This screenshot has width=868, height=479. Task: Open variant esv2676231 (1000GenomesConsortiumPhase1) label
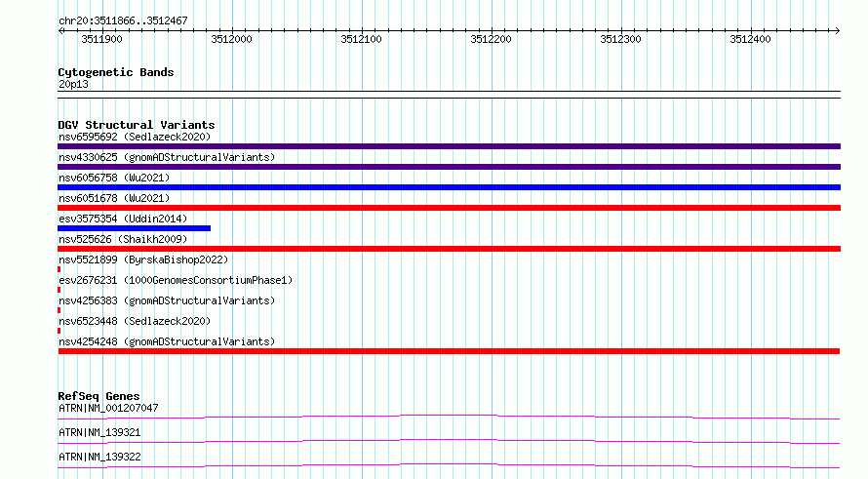pos(176,280)
